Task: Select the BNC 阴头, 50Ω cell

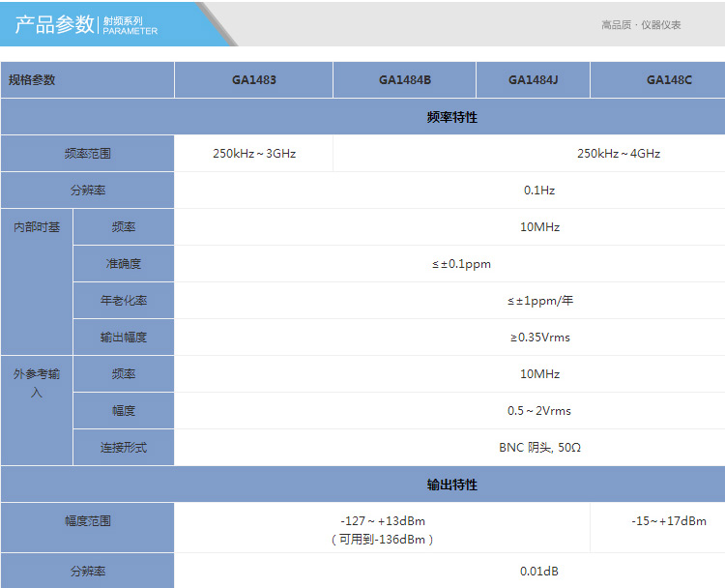Action: point(539,448)
